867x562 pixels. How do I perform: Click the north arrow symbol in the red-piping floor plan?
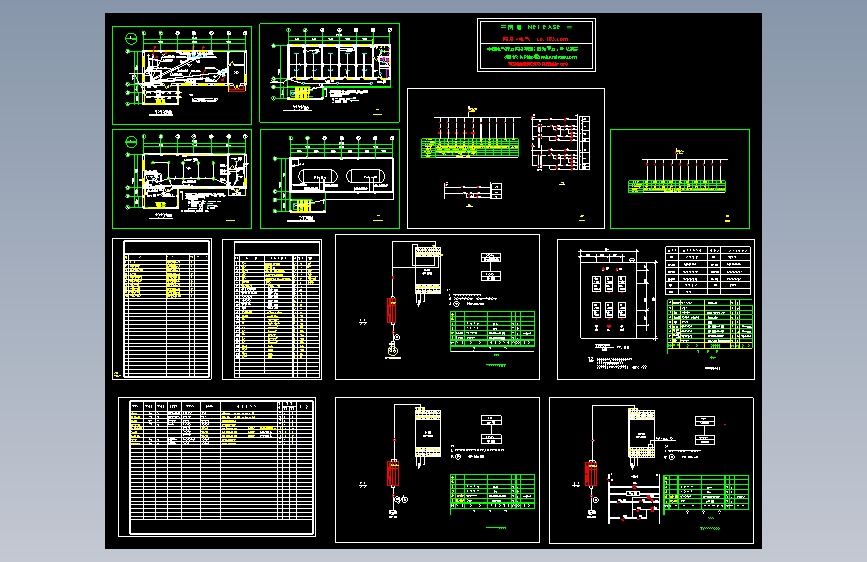coord(131,39)
